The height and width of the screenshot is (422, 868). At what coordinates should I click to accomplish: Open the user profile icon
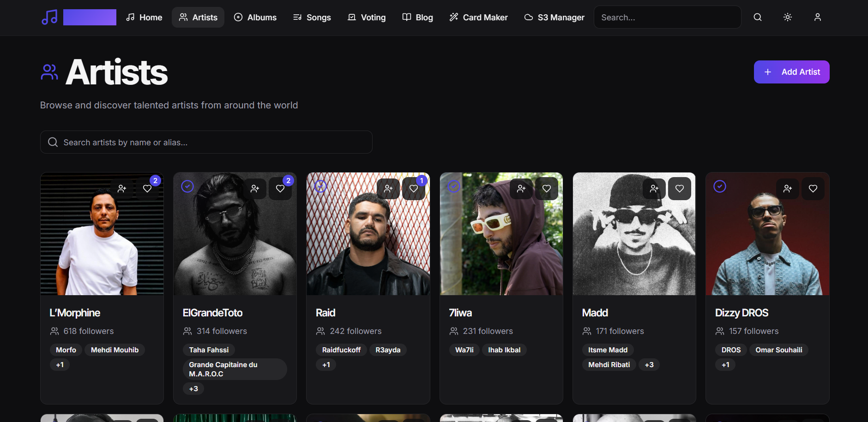pos(818,17)
